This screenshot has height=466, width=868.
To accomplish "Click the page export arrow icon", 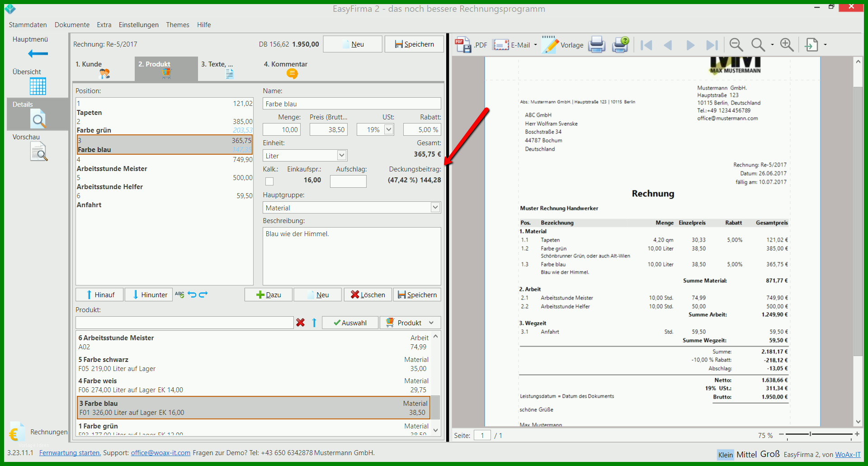I will [812, 45].
